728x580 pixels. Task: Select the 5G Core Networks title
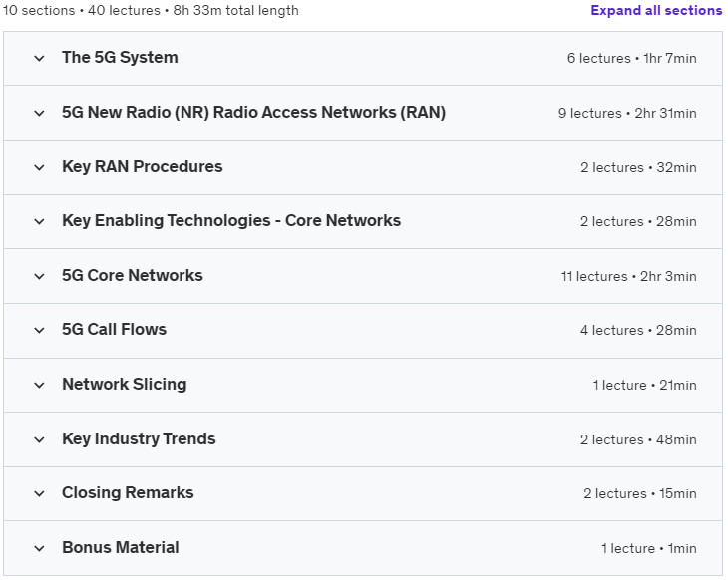tap(133, 276)
